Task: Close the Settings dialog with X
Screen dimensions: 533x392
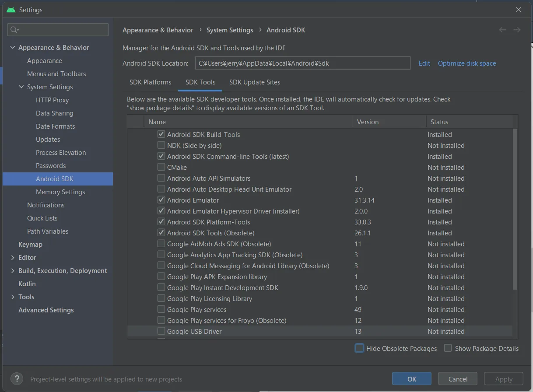Action: (519, 10)
